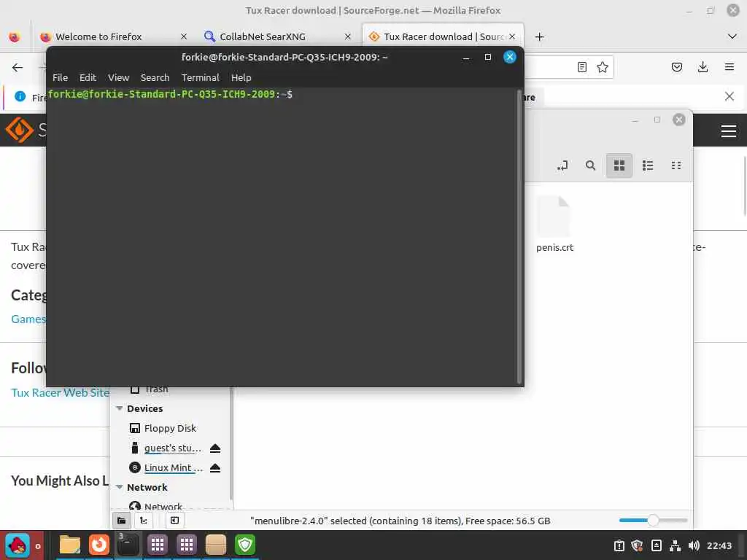Open the Terminal menu item
The height and width of the screenshot is (560, 747).
coord(200,77)
